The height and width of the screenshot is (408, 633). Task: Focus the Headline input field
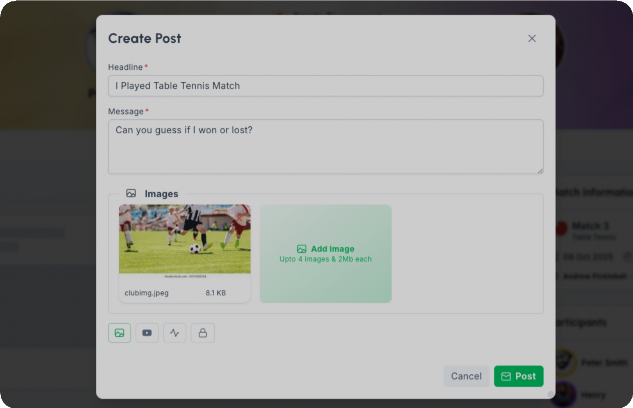(325, 86)
